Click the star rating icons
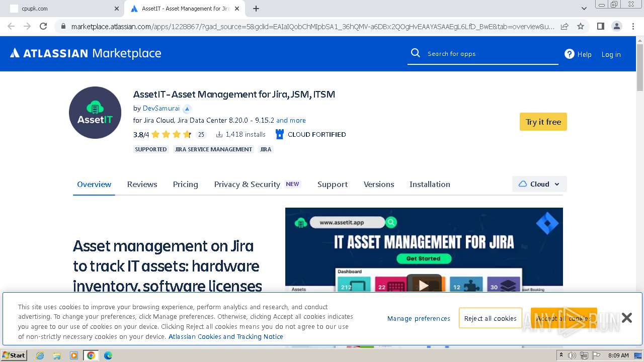 pyautogui.click(x=171, y=134)
